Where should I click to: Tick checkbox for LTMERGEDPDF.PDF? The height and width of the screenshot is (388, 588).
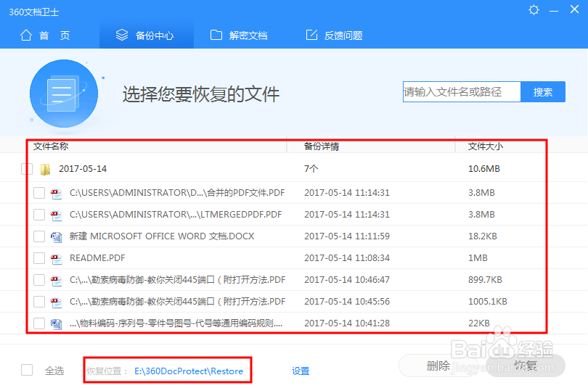pyautogui.click(x=39, y=215)
